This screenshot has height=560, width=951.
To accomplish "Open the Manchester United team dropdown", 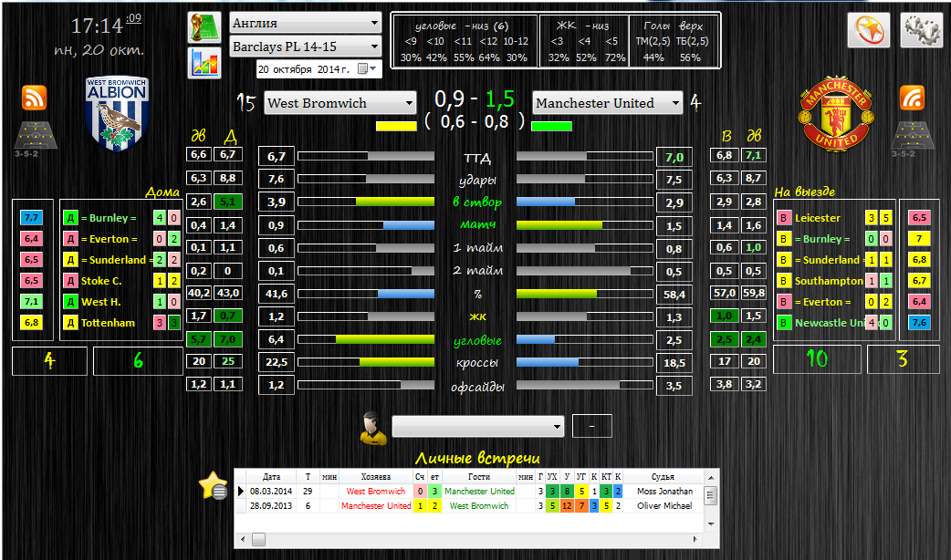I will point(608,103).
